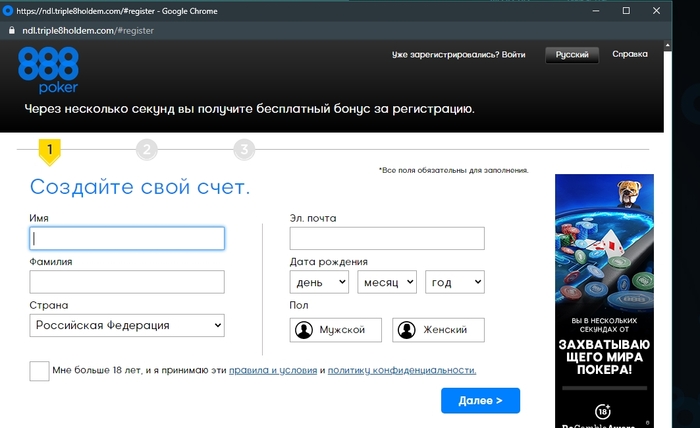This screenshot has height=428, width=700.
Task: Click the Дата рождения label
Action: (x=329, y=262)
